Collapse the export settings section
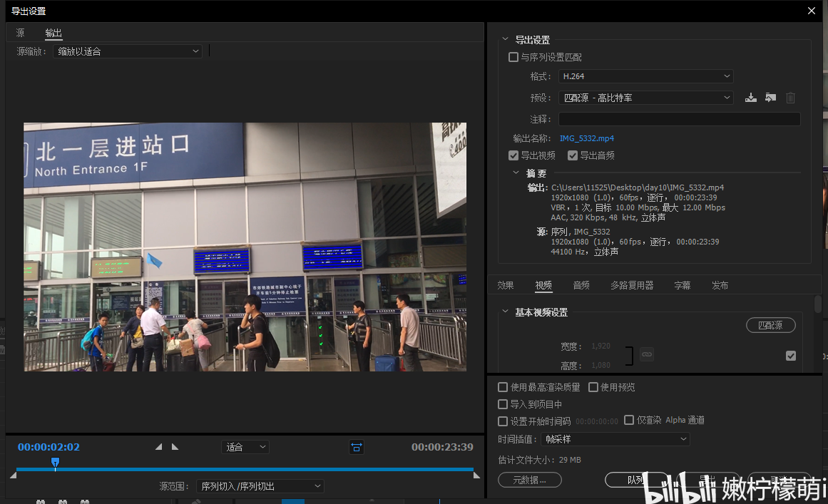This screenshot has width=828, height=504. (506, 39)
